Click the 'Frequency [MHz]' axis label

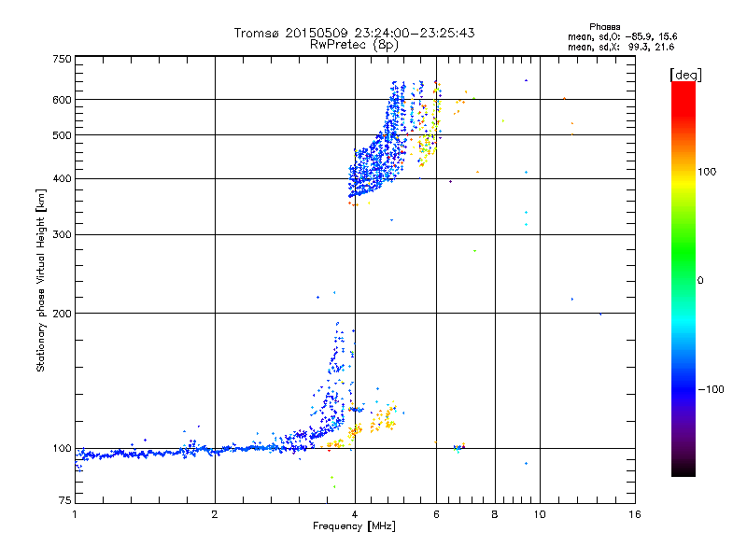(x=354, y=526)
